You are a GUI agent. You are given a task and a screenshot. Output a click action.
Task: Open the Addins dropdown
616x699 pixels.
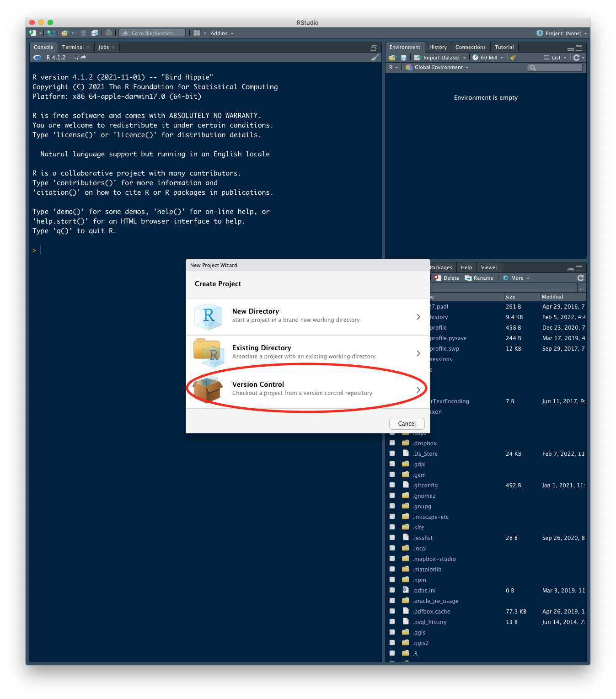[222, 33]
